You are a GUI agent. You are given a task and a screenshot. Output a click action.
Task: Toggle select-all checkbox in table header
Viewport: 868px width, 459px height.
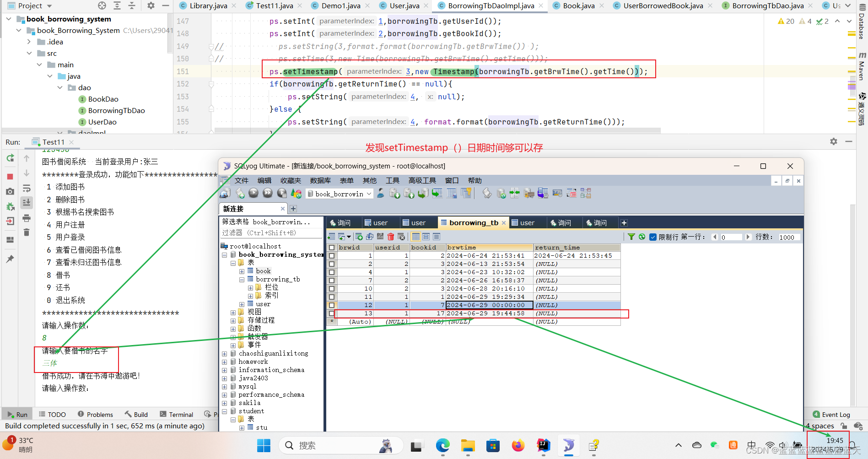[x=332, y=248]
